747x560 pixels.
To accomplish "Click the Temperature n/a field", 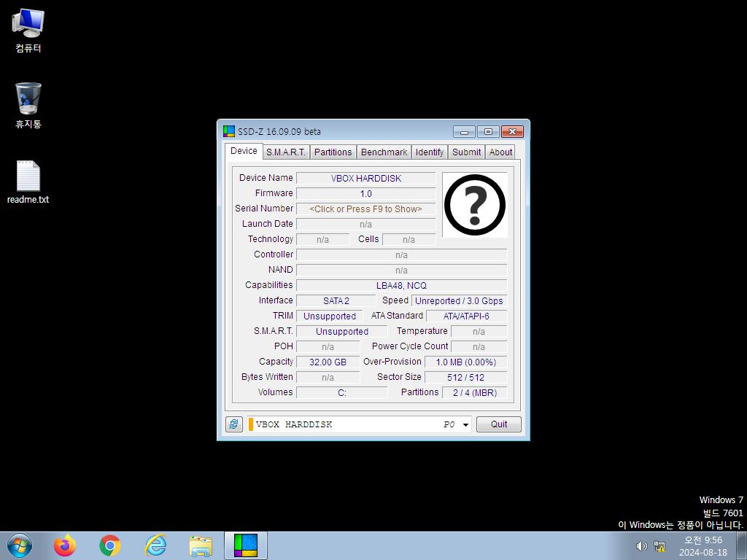I will click(479, 332).
